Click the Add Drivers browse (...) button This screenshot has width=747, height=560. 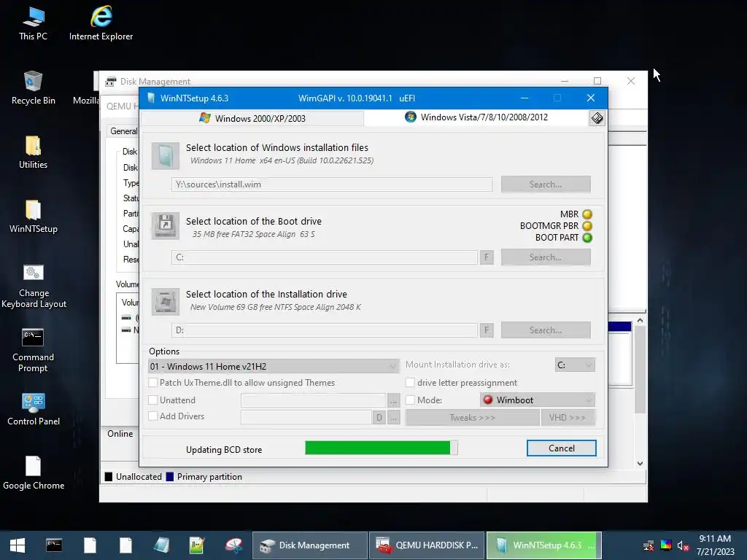coord(393,418)
